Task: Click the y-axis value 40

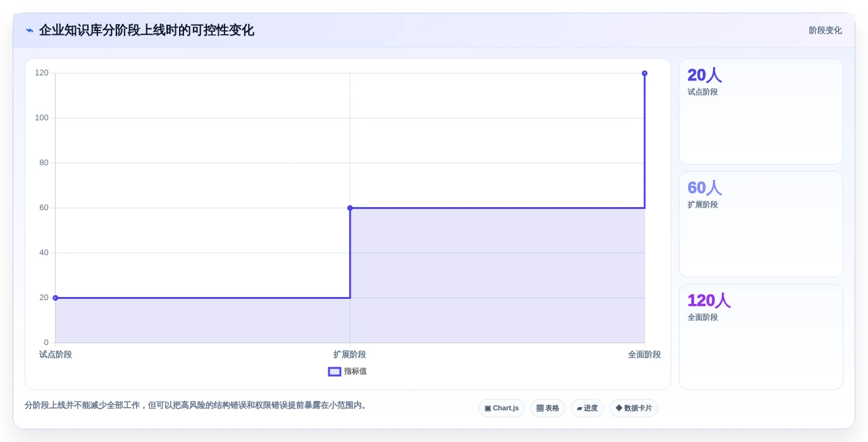Action: point(44,253)
